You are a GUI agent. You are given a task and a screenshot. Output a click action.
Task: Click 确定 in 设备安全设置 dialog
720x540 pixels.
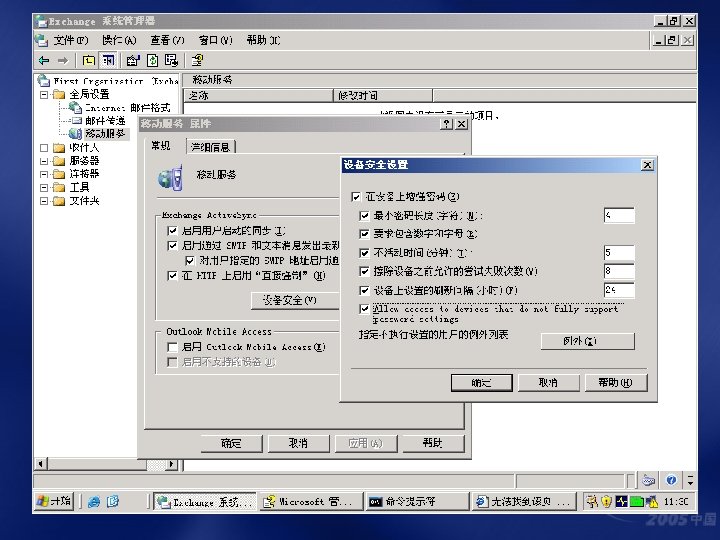click(482, 382)
